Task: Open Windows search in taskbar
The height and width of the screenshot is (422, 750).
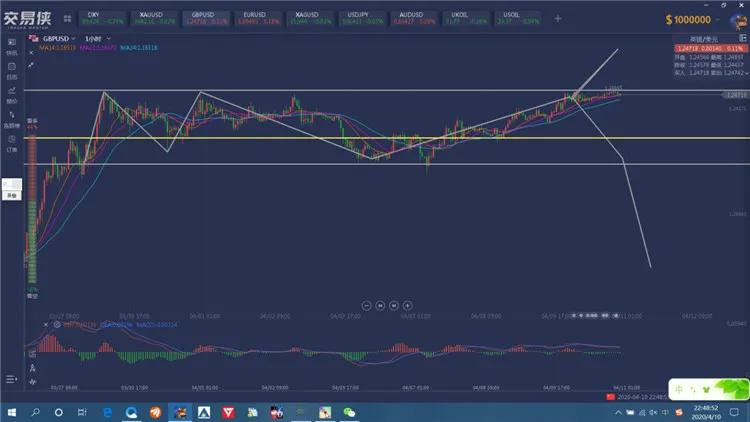Action: (x=35, y=412)
